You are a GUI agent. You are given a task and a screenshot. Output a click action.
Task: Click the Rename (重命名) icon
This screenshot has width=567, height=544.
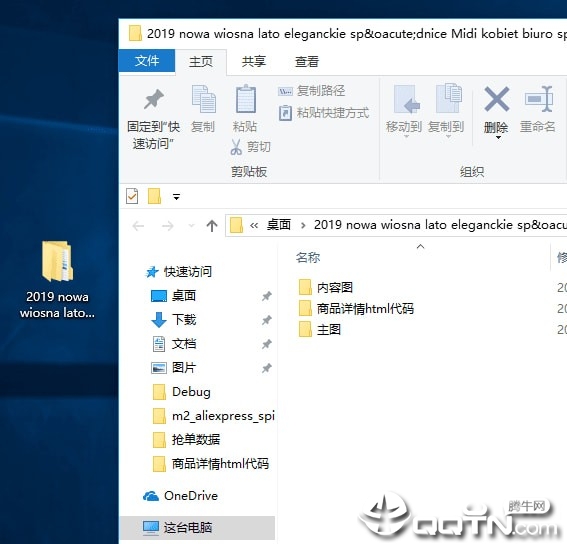pos(539,99)
